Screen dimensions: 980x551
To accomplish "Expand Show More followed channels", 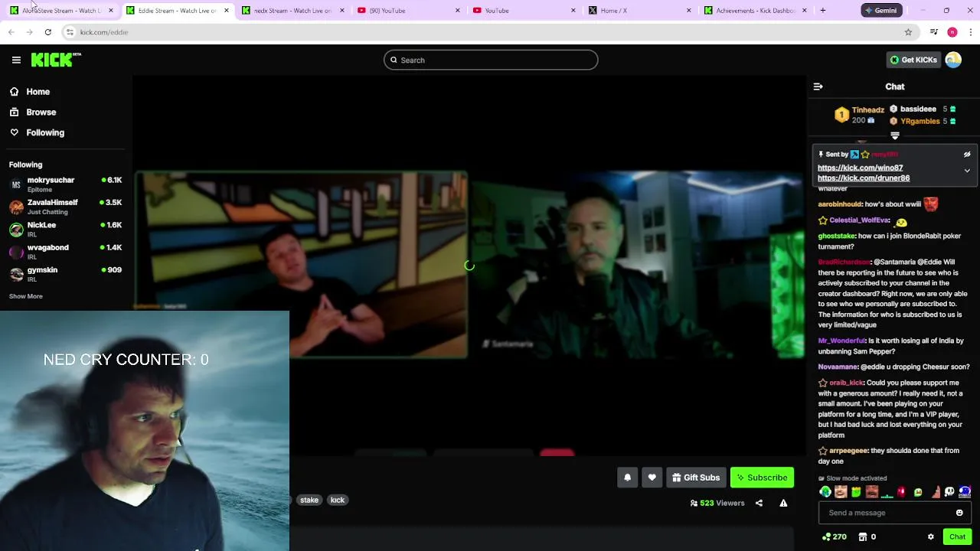I will pyautogui.click(x=26, y=296).
